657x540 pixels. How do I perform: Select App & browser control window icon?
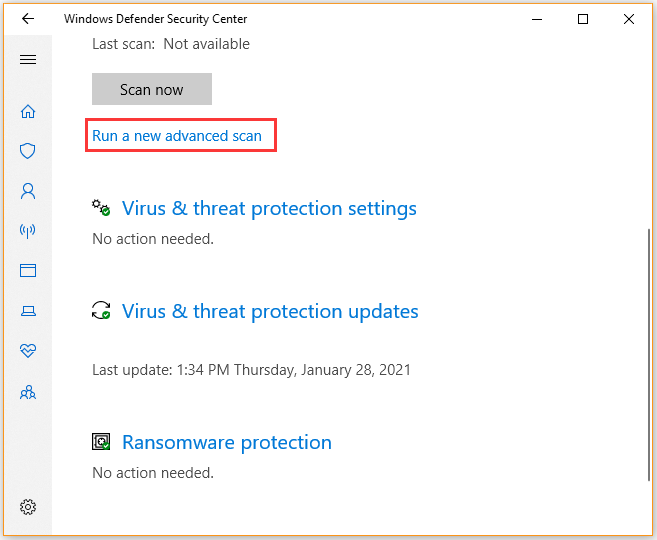pos(28,271)
